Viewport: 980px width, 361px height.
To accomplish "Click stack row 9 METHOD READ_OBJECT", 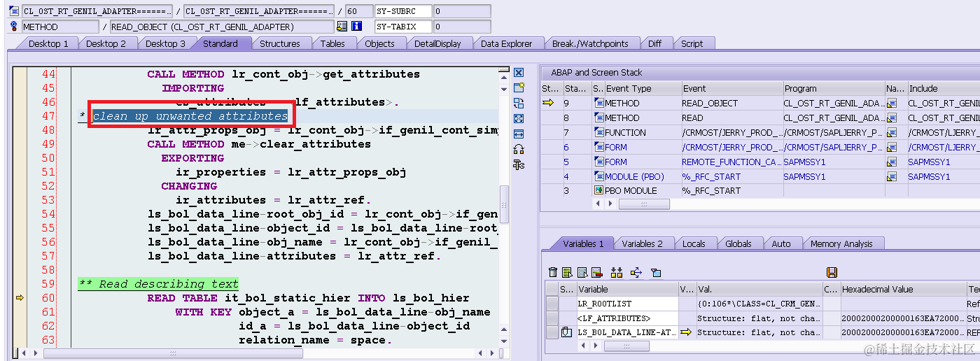I will (x=760, y=104).
